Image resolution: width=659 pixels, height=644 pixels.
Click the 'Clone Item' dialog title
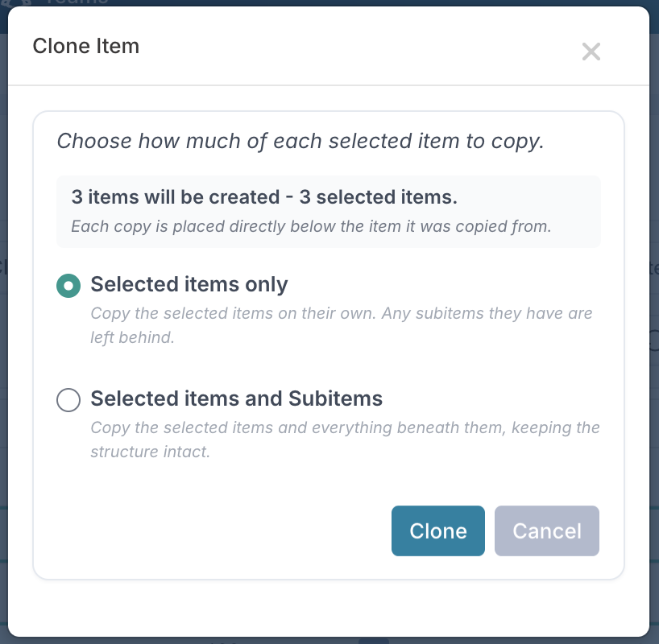tap(86, 46)
